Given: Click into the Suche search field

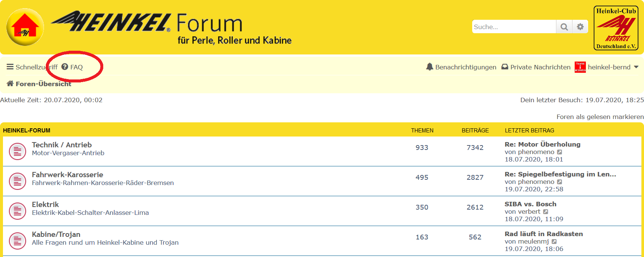Looking at the screenshot, I should point(514,27).
